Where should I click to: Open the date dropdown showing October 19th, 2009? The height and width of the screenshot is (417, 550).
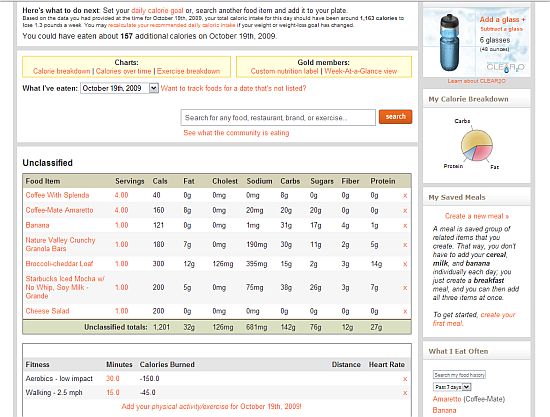click(120, 88)
